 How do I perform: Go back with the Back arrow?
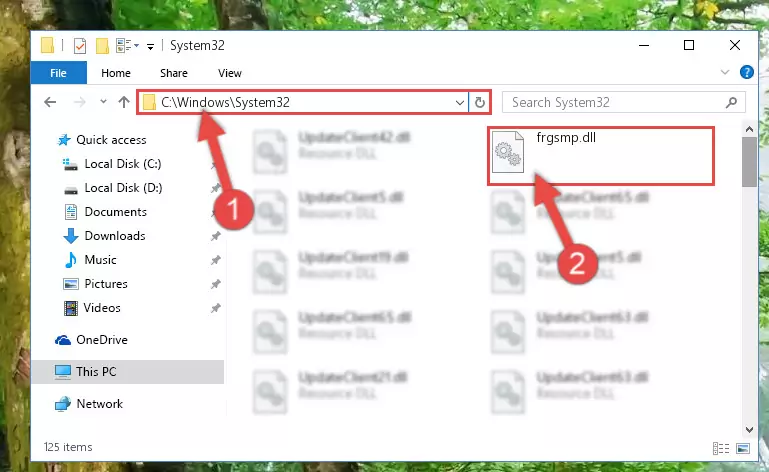(50, 102)
